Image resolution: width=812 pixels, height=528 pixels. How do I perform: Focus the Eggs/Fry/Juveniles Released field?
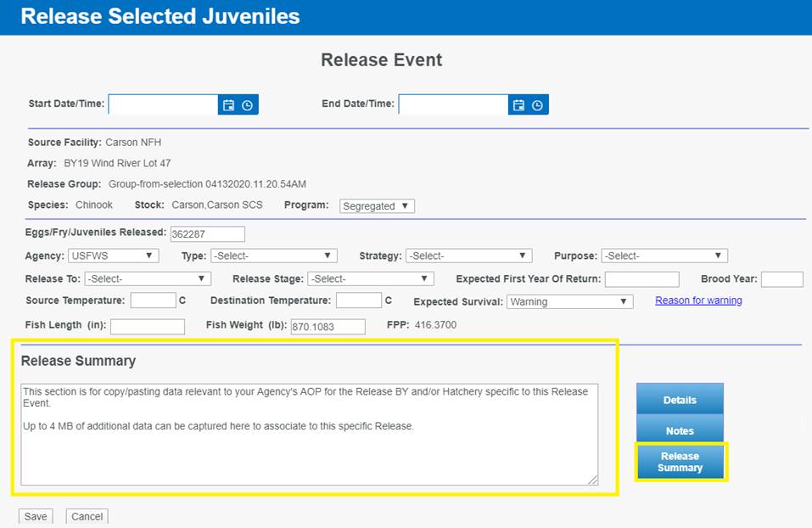click(x=207, y=234)
